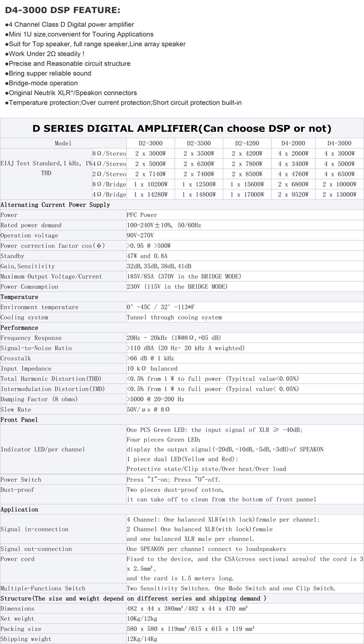Select the D2-4200 model column header
The image size is (364, 644).
click(247, 143)
